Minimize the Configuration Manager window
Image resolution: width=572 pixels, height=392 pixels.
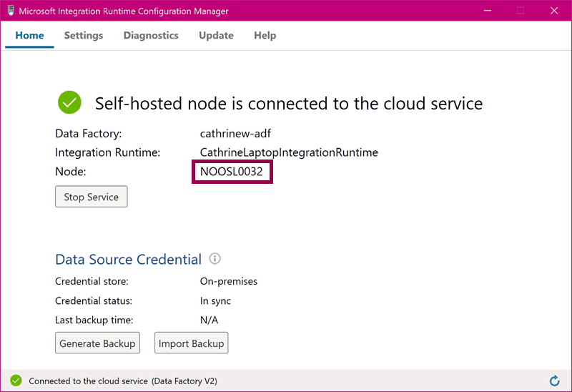coord(488,11)
